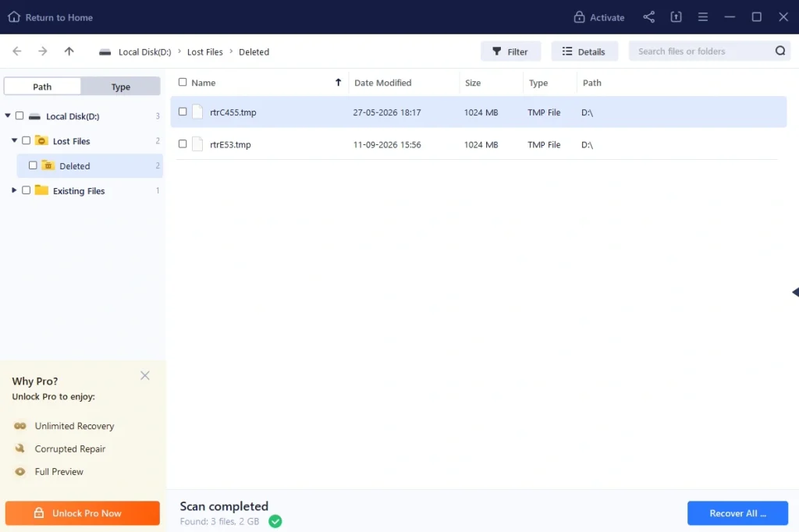This screenshot has width=799, height=532.
Task: Click the upload/update icon in title bar
Action: point(676,17)
